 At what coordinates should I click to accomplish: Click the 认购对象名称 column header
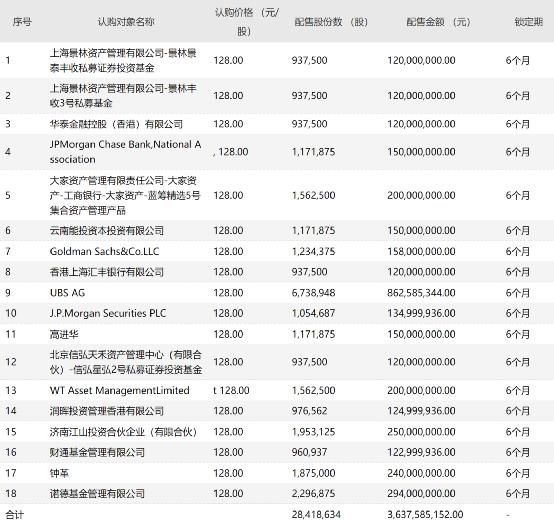point(126,22)
